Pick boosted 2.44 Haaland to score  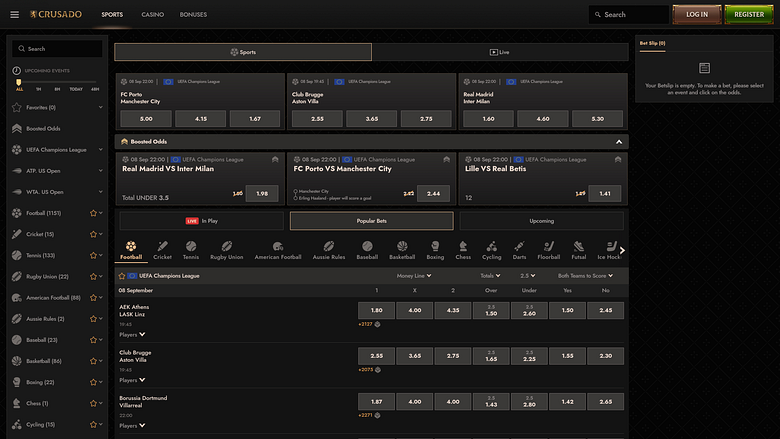pyautogui.click(x=433, y=193)
